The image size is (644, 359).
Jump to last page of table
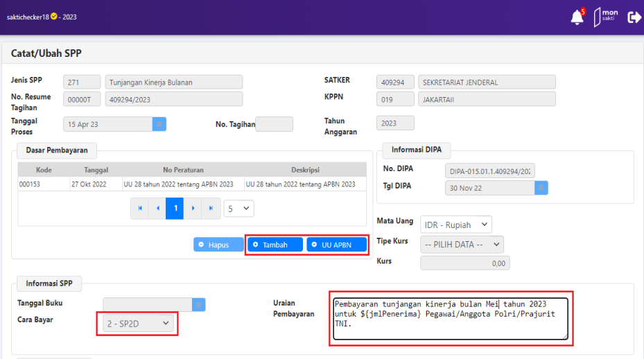tap(210, 208)
